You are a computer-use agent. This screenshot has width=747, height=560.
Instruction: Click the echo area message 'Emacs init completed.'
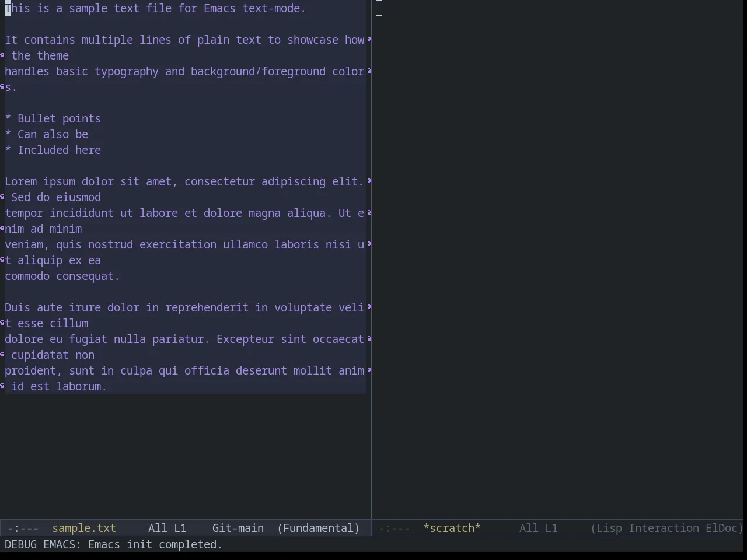(x=155, y=544)
